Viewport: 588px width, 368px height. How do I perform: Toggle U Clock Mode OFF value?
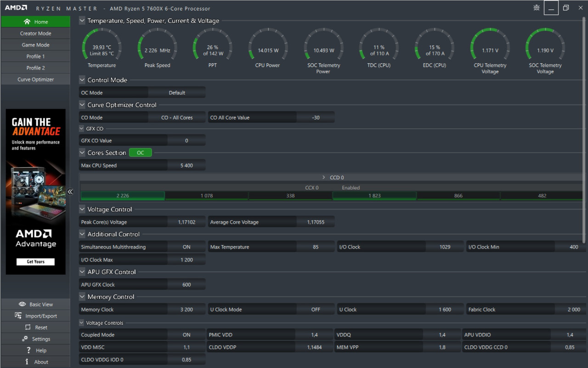point(316,310)
